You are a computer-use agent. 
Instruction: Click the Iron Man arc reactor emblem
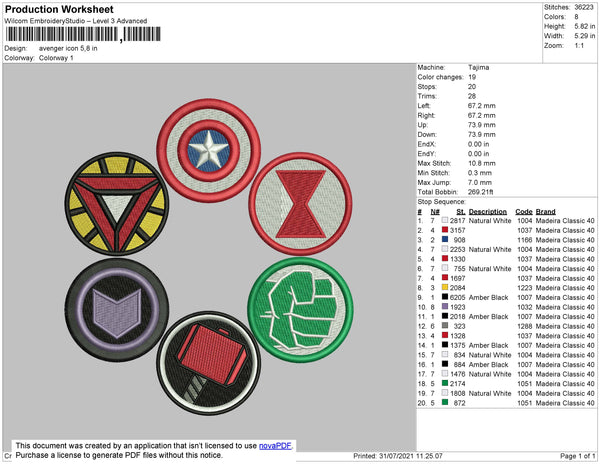117,204
